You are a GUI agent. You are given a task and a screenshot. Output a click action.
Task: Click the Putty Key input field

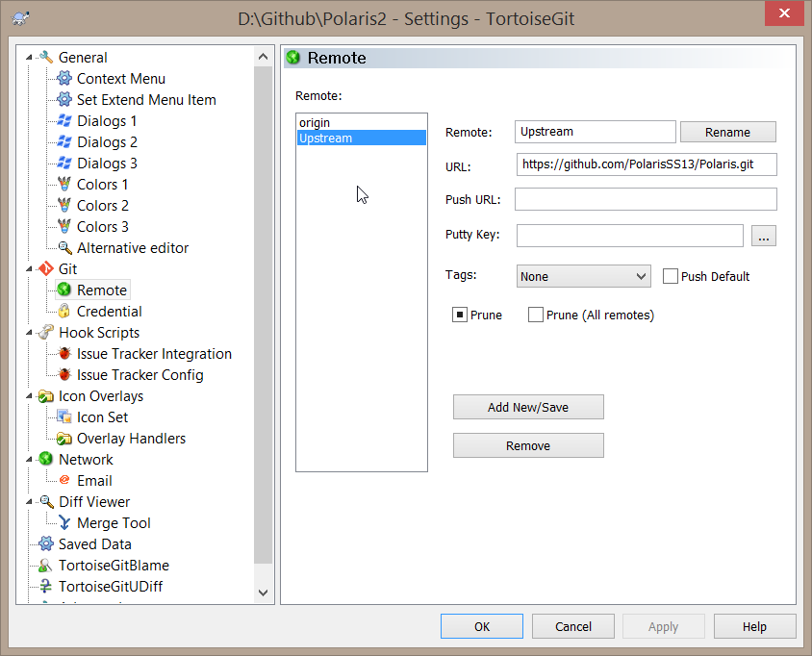[x=630, y=236]
